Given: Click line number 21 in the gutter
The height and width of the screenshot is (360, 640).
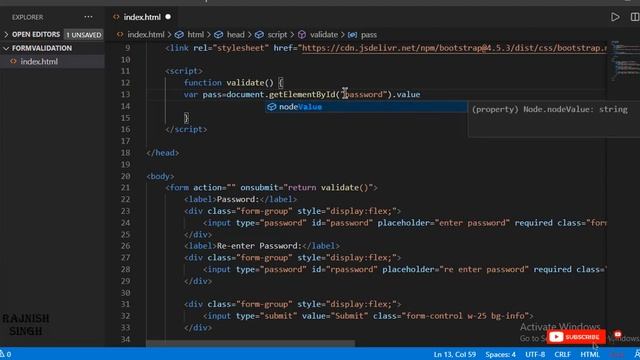Looking at the screenshot, I should (125, 188).
